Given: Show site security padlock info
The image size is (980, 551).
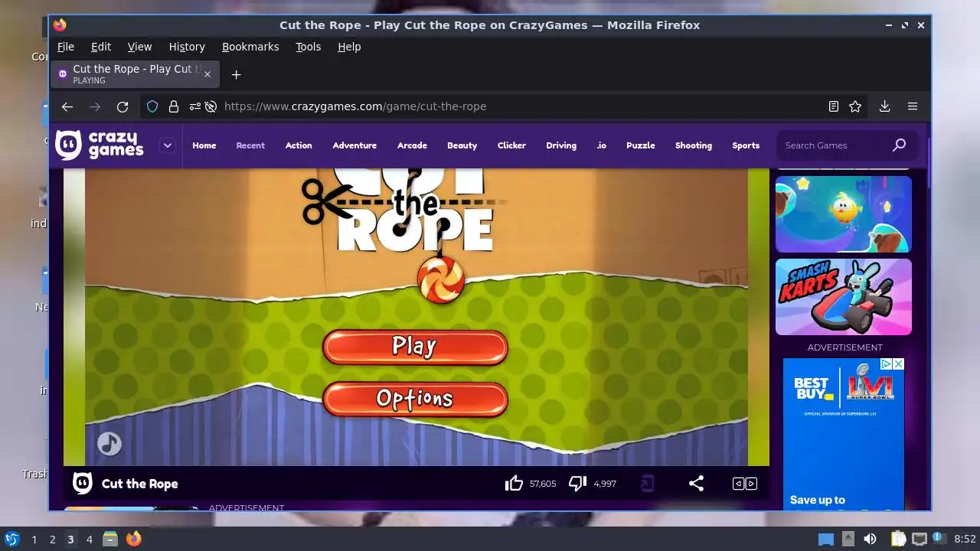Looking at the screenshot, I should pyautogui.click(x=174, y=106).
